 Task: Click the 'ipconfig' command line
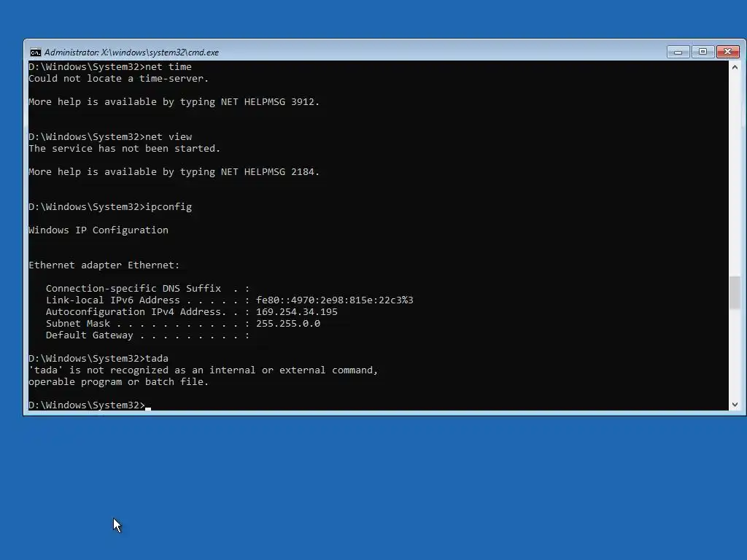110,206
